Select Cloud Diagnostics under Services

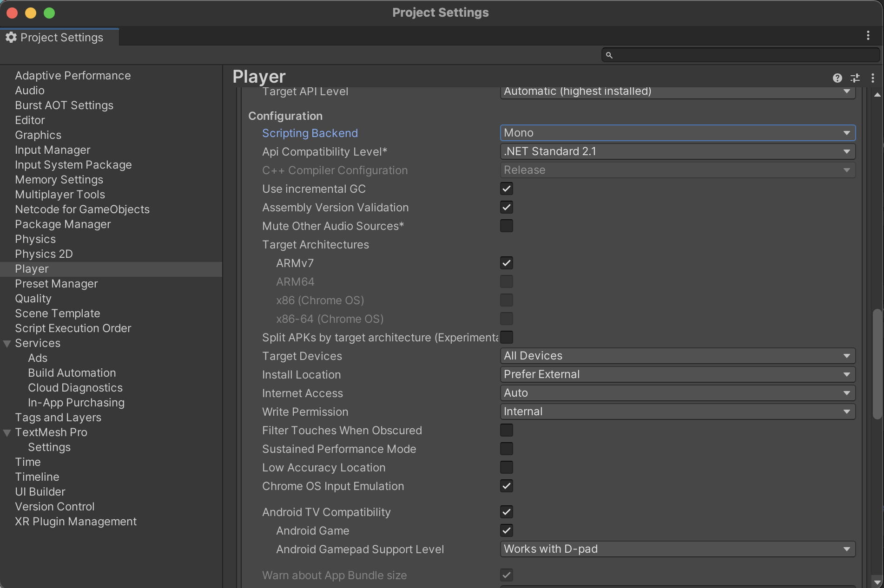point(75,388)
